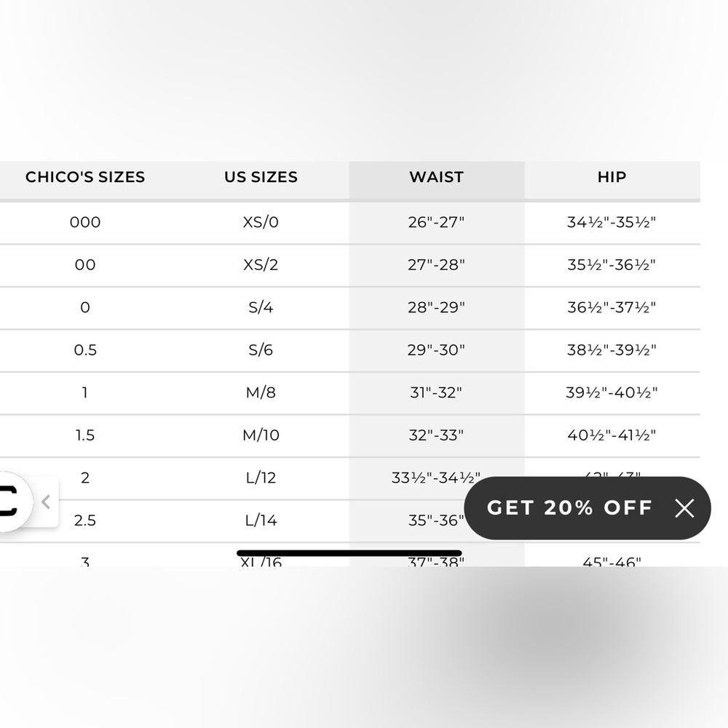
Task: Select the Chico's size 2.5 cell
Action: pos(85,520)
